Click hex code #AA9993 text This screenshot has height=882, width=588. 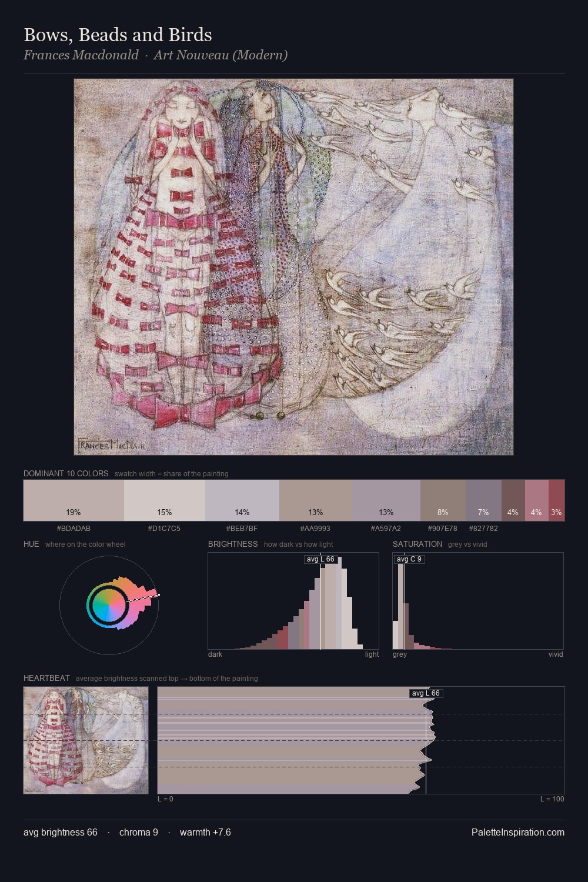[316, 528]
